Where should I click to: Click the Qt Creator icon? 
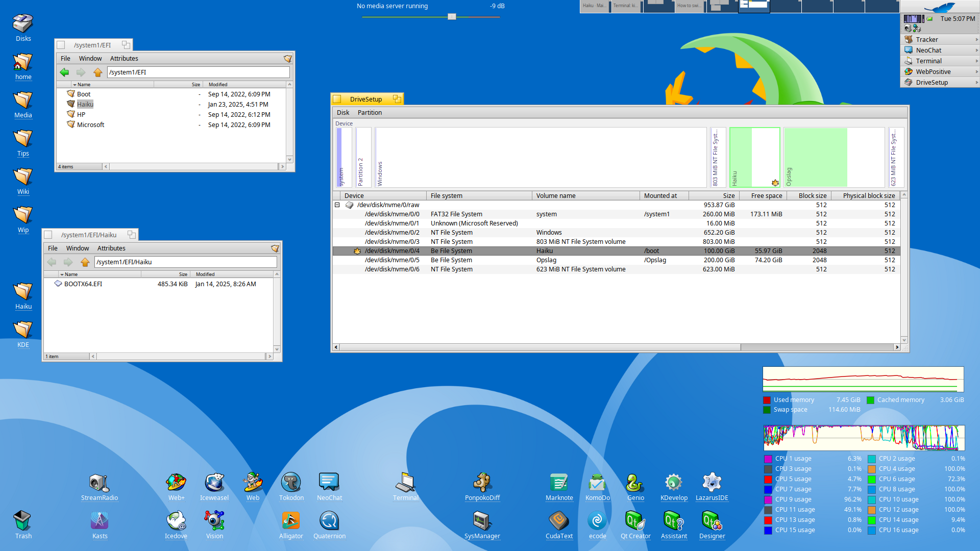click(635, 521)
